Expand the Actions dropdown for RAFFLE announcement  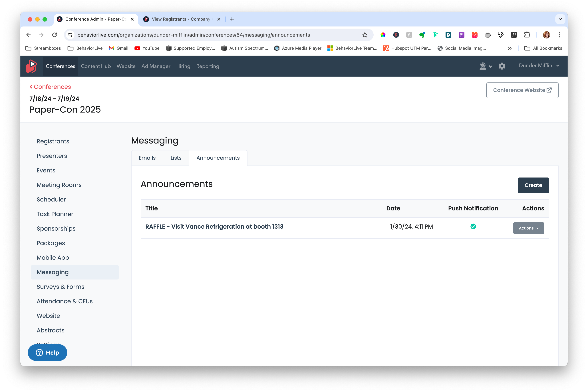click(x=528, y=228)
